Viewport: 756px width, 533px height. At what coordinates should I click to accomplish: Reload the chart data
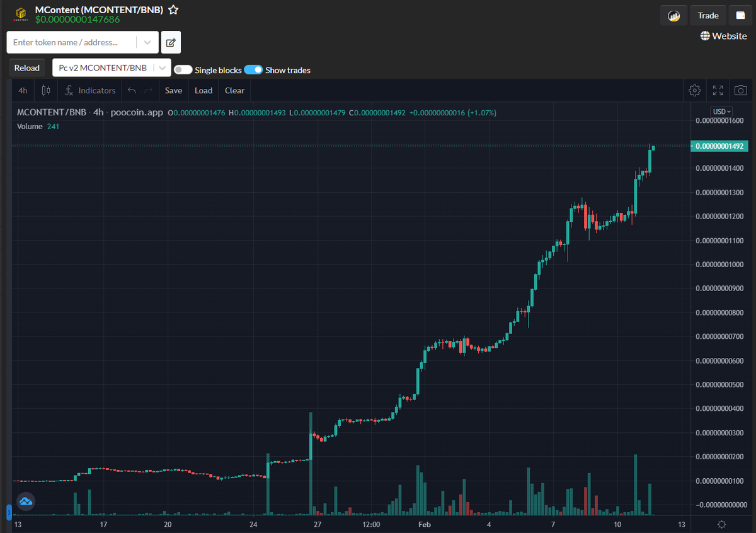tap(27, 68)
